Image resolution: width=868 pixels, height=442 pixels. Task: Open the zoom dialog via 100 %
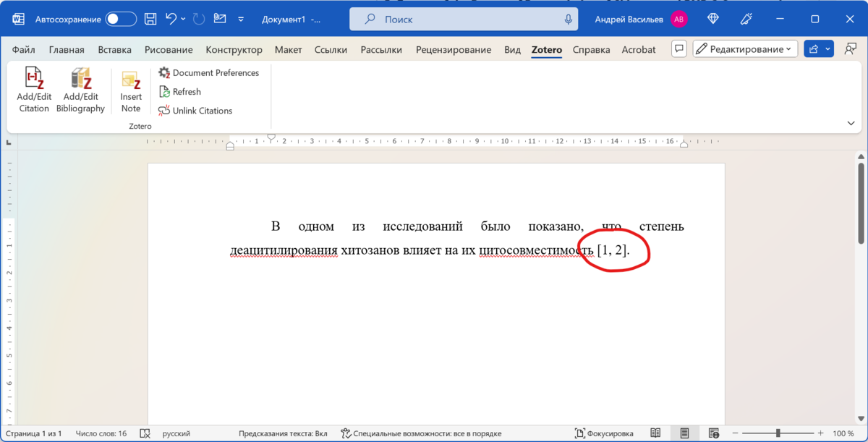843,433
